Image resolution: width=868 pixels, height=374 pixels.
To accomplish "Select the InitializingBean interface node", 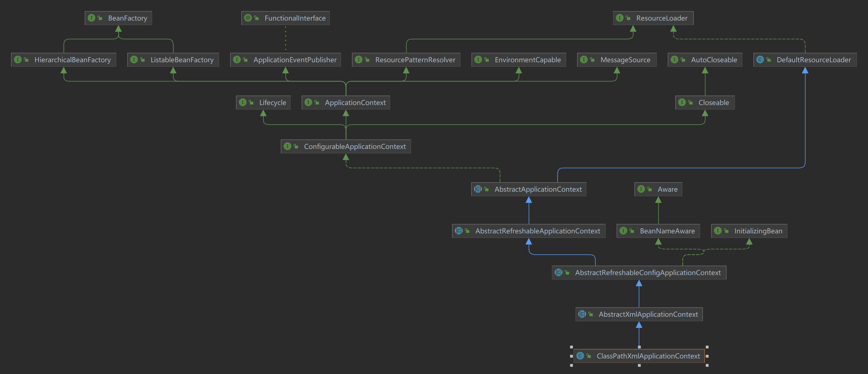I will click(758, 231).
